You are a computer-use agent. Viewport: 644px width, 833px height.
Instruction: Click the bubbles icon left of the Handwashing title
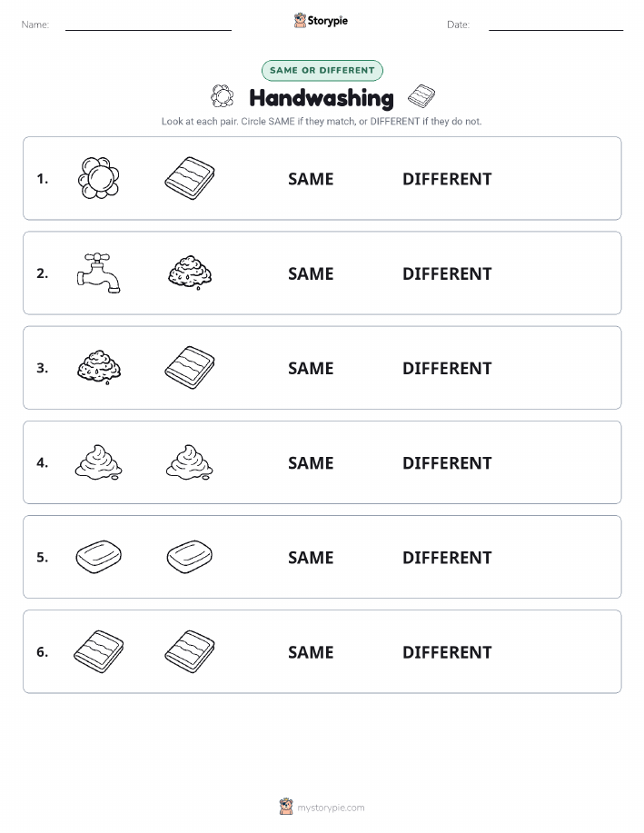pyautogui.click(x=223, y=96)
